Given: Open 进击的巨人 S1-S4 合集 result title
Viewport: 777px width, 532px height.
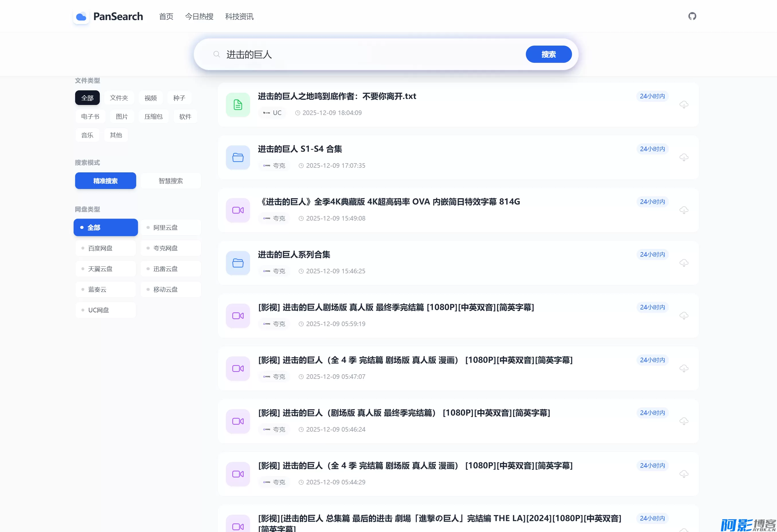Looking at the screenshot, I should click(x=300, y=149).
